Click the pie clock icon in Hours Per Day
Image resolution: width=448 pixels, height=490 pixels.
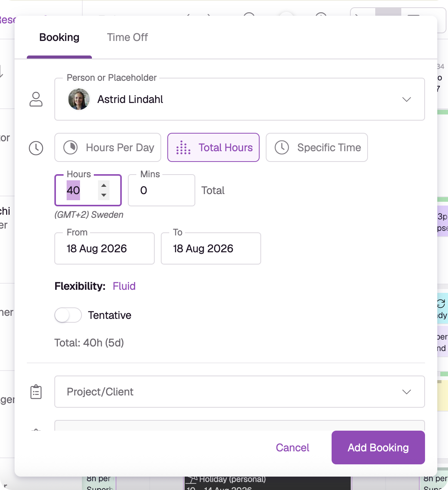pos(70,147)
